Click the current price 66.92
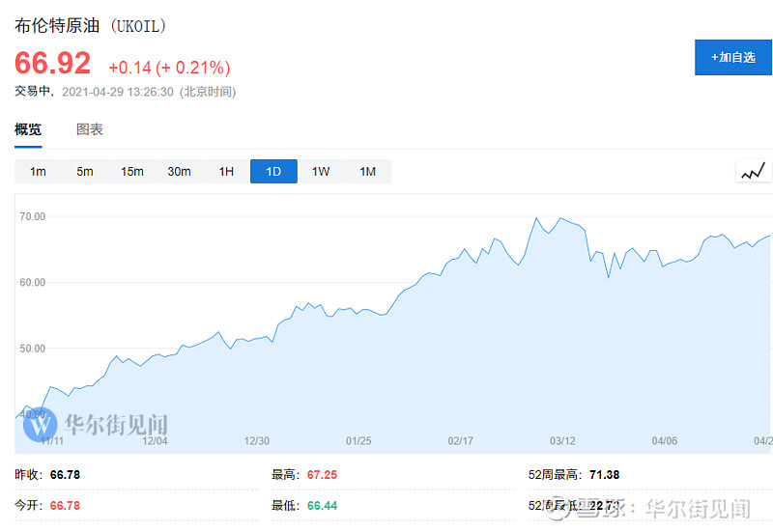Screen dimensions: 773x532 [x=52, y=64]
